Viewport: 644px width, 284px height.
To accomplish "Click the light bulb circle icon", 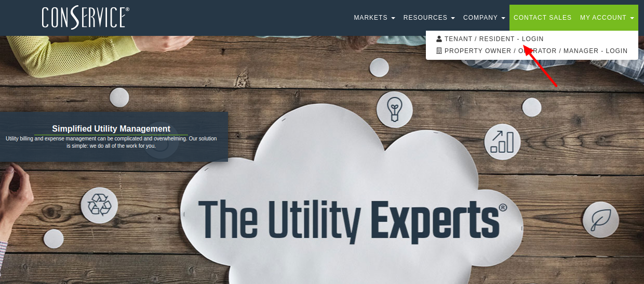I will pos(395,110).
